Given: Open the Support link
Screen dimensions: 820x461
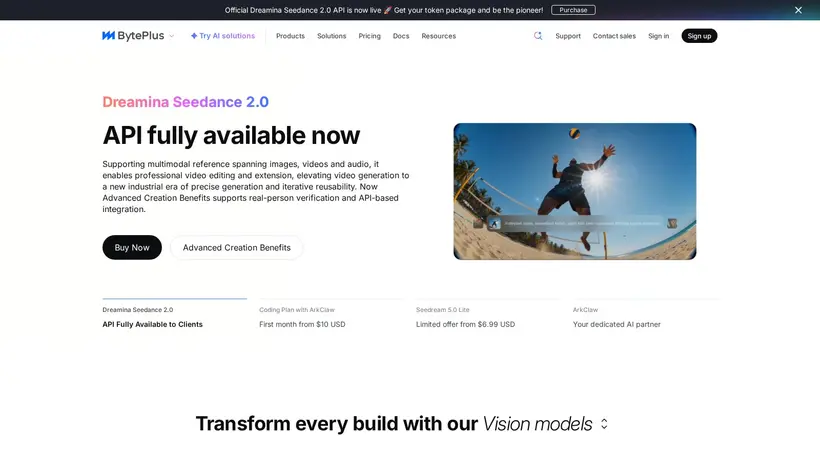Looking at the screenshot, I should 568,36.
